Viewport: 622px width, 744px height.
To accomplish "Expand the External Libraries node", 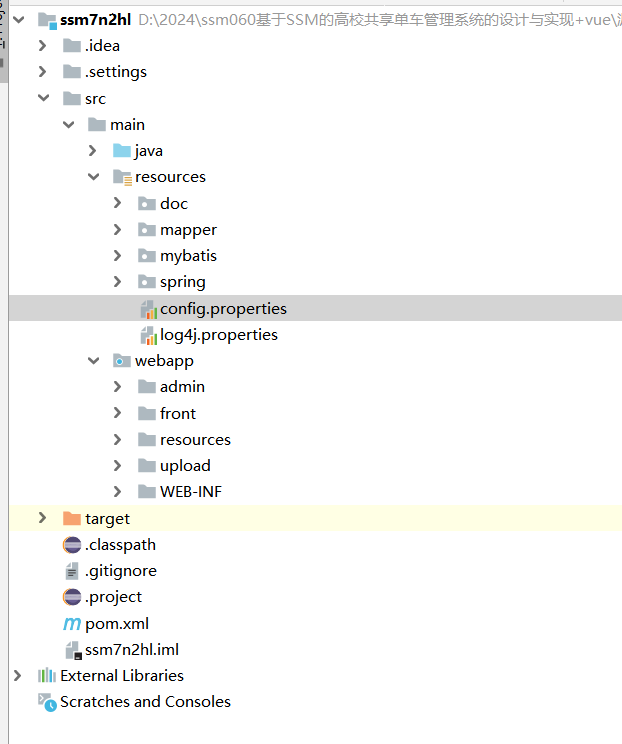I will (17, 676).
